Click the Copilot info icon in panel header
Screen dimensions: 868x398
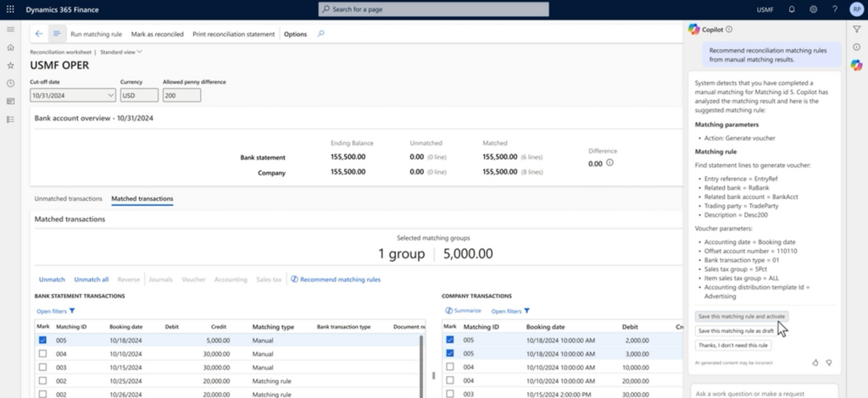[728, 30]
